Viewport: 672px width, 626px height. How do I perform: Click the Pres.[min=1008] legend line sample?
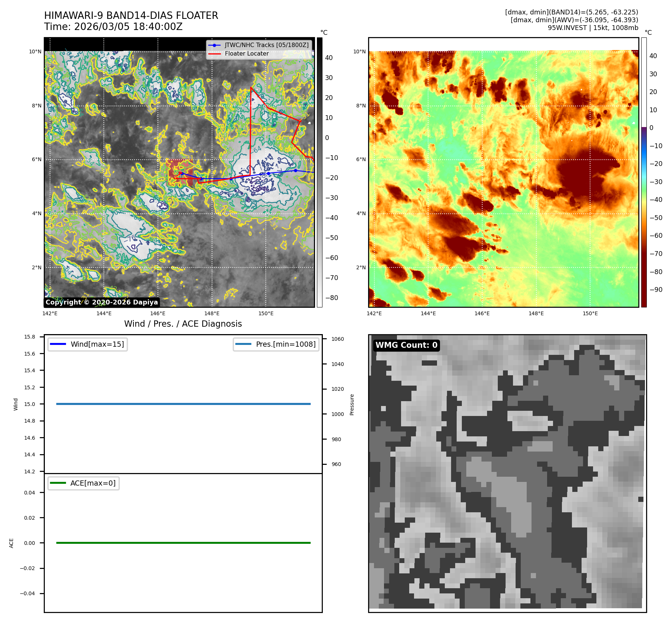243,344
